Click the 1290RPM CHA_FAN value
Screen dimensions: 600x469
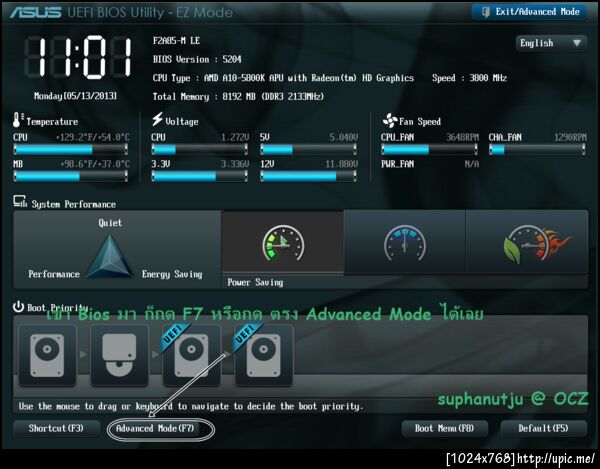tap(570, 137)
